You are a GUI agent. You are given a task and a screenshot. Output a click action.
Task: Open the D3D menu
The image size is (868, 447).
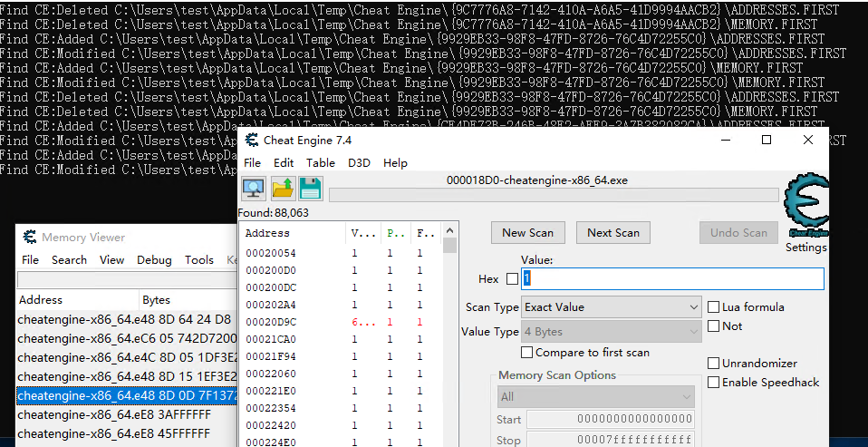(359, 163)
